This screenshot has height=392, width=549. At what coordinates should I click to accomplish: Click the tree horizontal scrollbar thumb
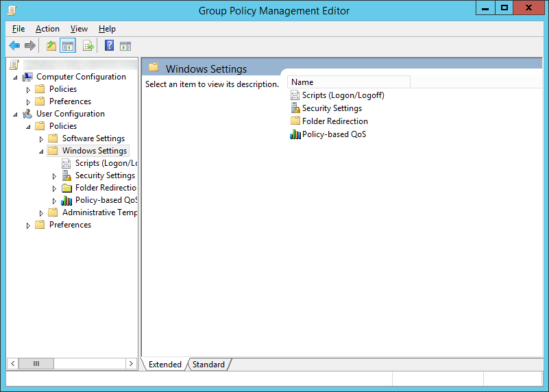click(36, 364)
